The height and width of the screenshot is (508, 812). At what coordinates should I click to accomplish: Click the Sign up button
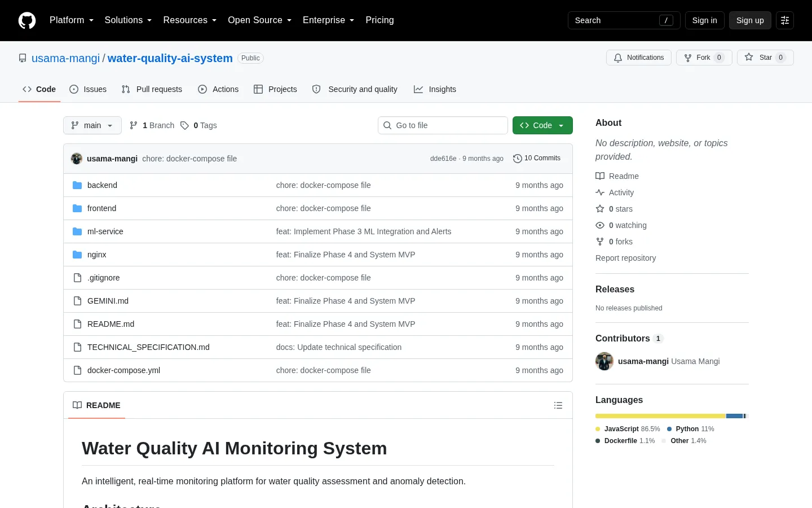pyautogui.click(x=750, y=20)
